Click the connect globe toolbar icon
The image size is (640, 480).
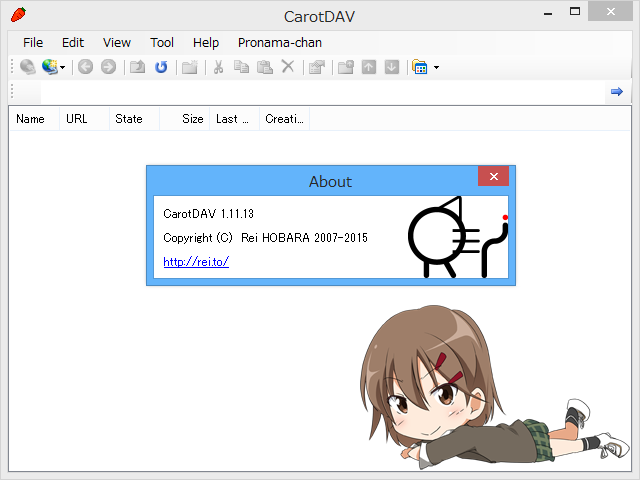pyautogui.click(x=50, y=67)
